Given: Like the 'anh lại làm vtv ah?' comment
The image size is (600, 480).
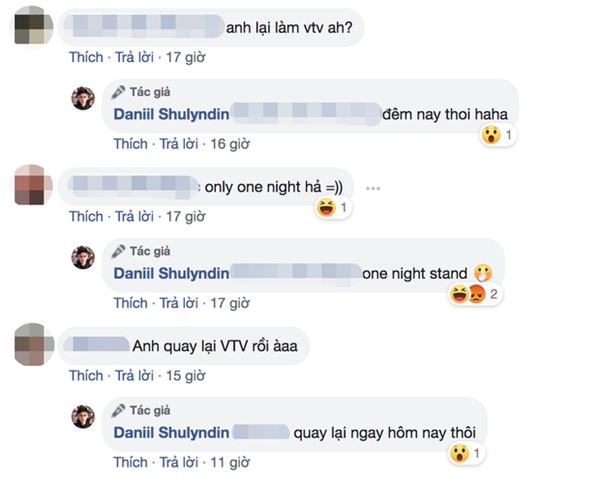Looking at the screenshot, I should click(86, 57).
